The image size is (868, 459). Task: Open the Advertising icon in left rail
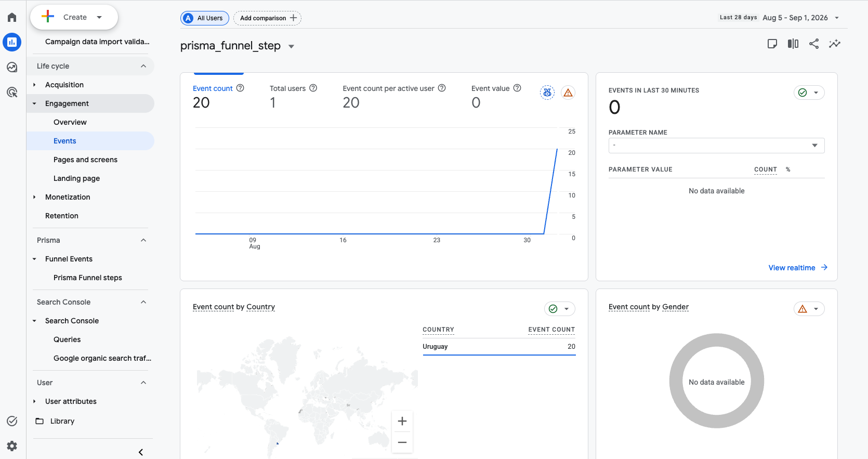click(12, 92)
